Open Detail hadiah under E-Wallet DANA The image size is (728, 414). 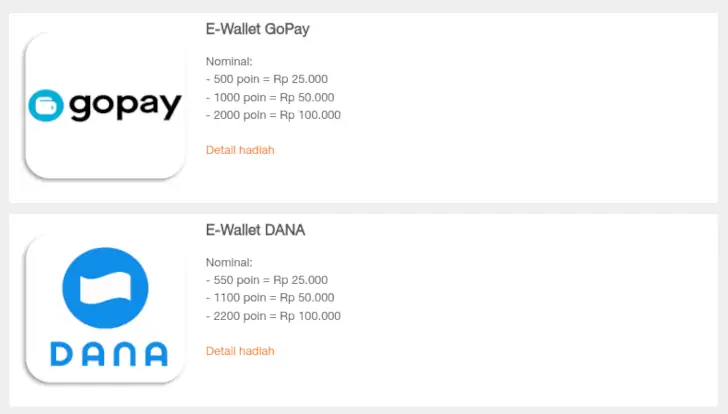pyautogui.click(x=240, y=351)
